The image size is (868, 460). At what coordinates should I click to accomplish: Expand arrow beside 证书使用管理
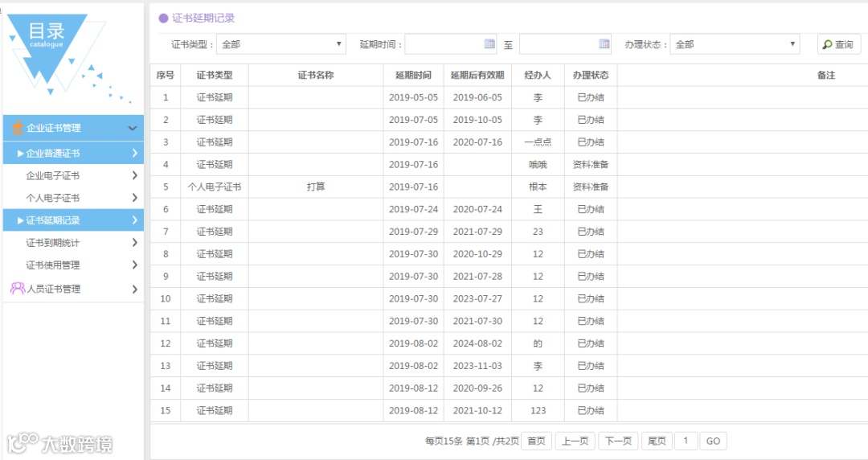(134, 265)
